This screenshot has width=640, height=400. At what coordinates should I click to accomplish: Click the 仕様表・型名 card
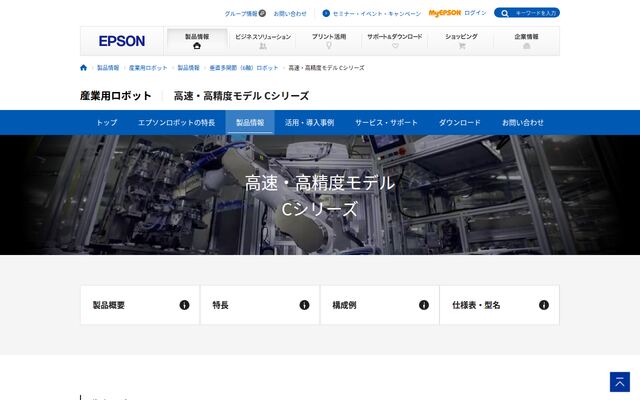coord(500,305)
